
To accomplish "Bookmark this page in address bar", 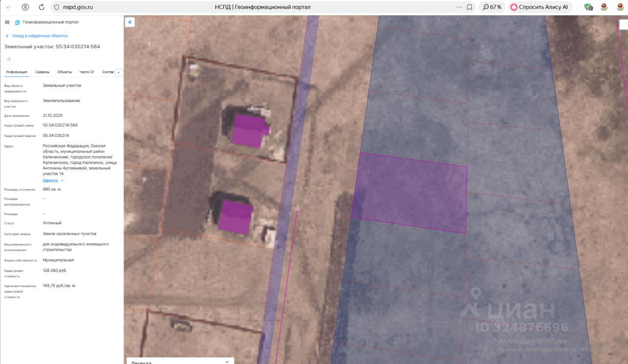I will pos(470,7).
